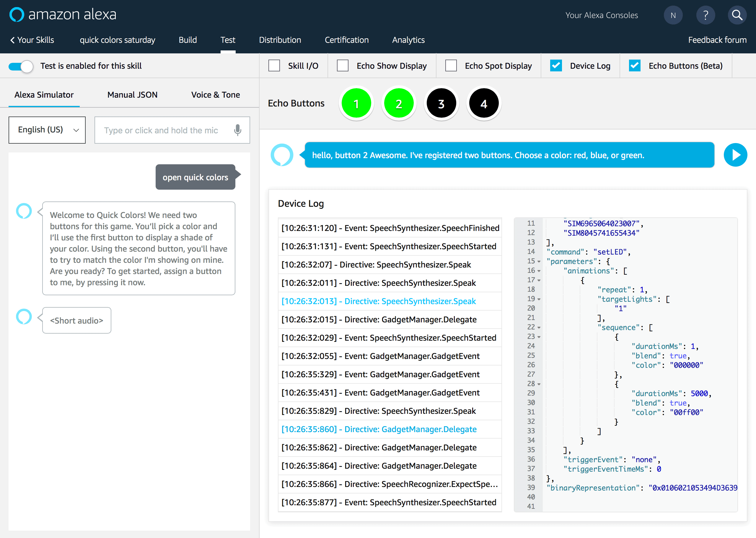Collapse the sequence fold arrow at line 22
756x538 pixels.
[539, 327]
